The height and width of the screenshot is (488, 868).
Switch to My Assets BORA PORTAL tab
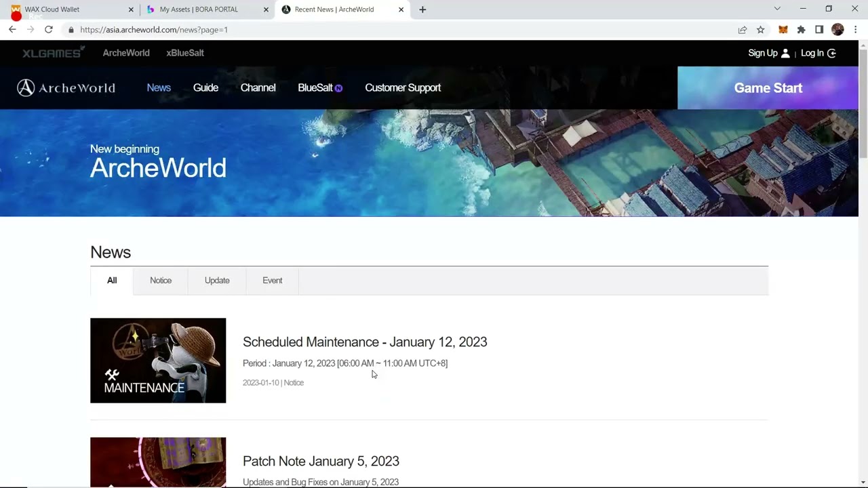point(207,9)
